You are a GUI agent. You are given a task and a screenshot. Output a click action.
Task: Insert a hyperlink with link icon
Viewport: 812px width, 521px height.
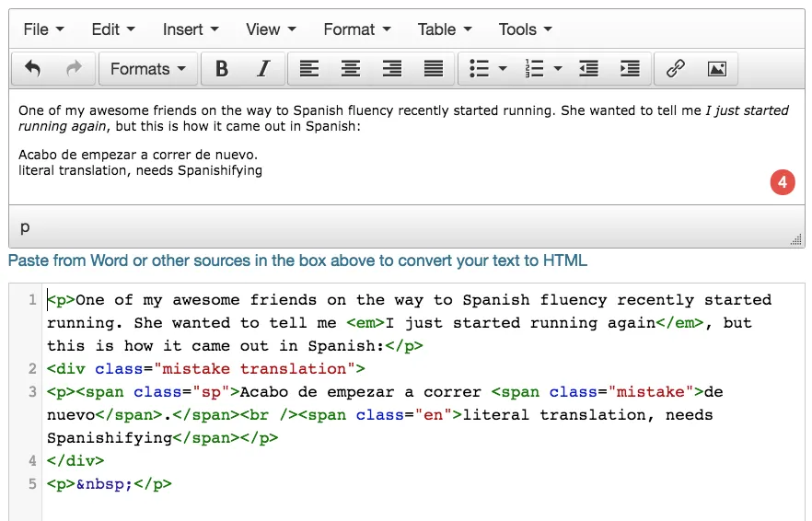(676, 69)
